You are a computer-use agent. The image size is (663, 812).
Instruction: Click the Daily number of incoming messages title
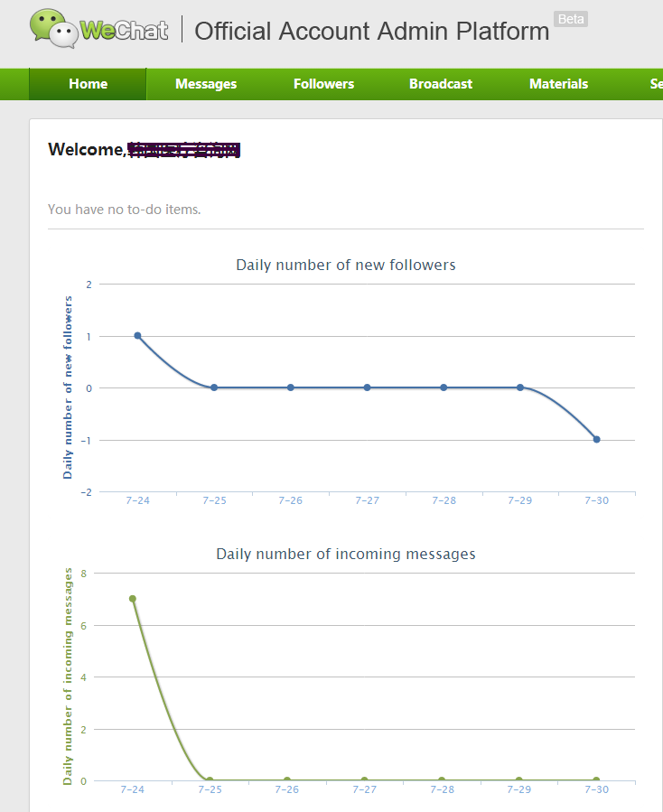346,554
